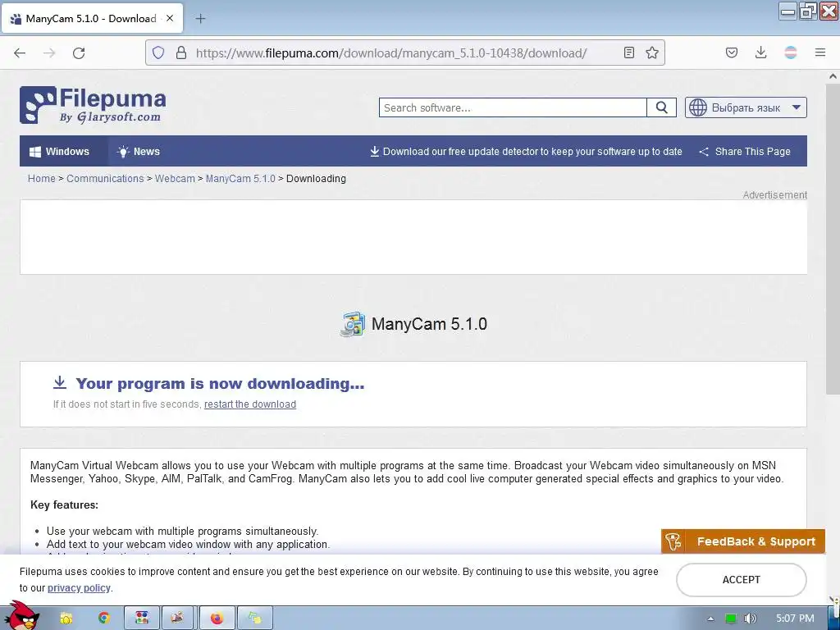The height and width of the screenshot is (630, 840).
Task: Switch to Firefox on the taskbar
Action: (x=217, y=619)
